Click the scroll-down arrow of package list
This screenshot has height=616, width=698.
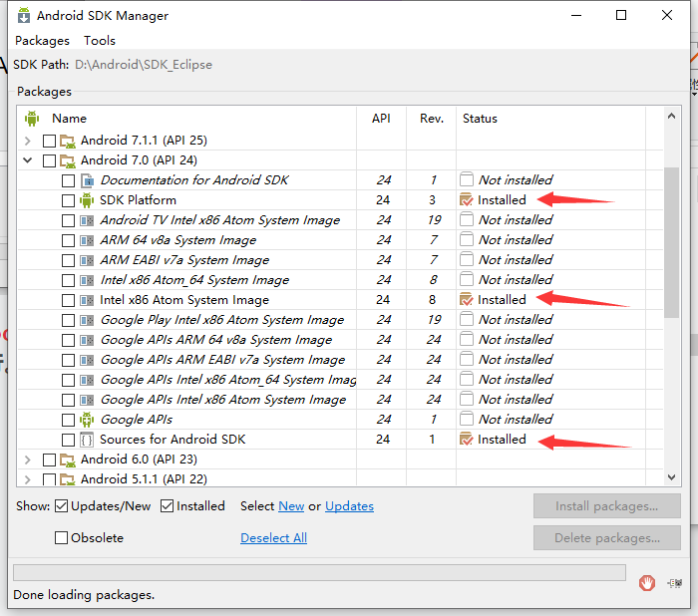pyautogui.click(x=672, y=476)
